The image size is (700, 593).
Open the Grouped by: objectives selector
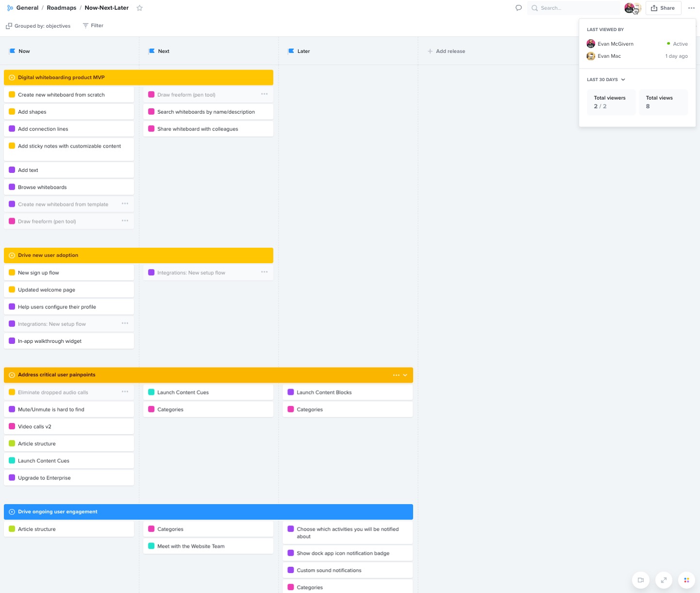38,26
